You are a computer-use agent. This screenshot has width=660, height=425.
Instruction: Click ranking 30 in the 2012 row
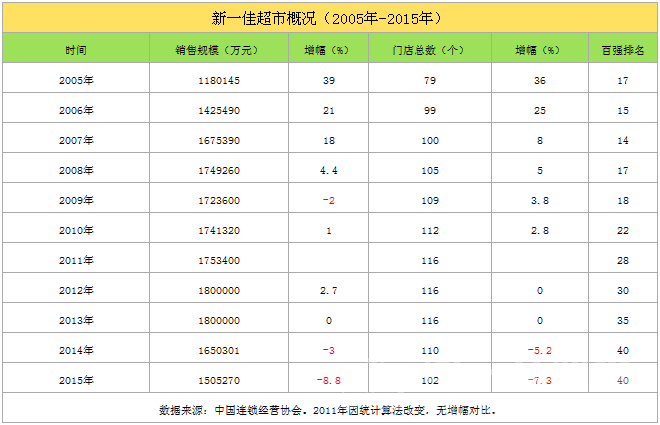pyautogui.click(x=623, y=290)
